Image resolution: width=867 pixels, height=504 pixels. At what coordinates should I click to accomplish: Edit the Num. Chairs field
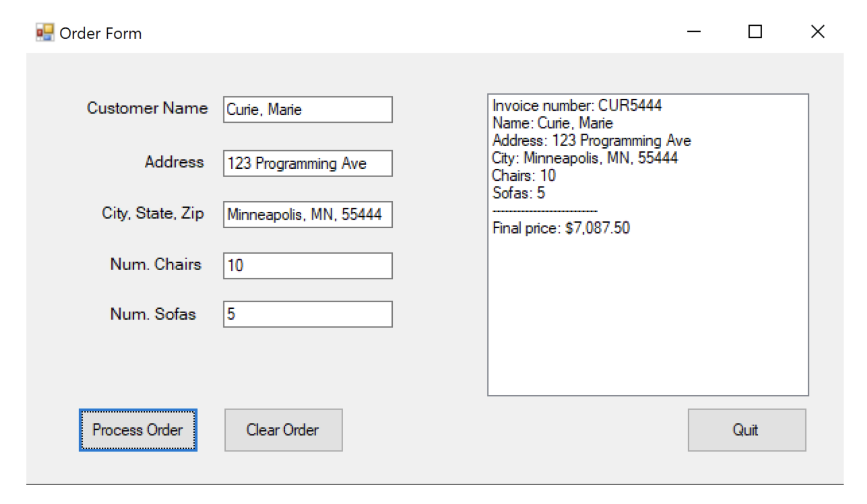[x=308, y=266]
